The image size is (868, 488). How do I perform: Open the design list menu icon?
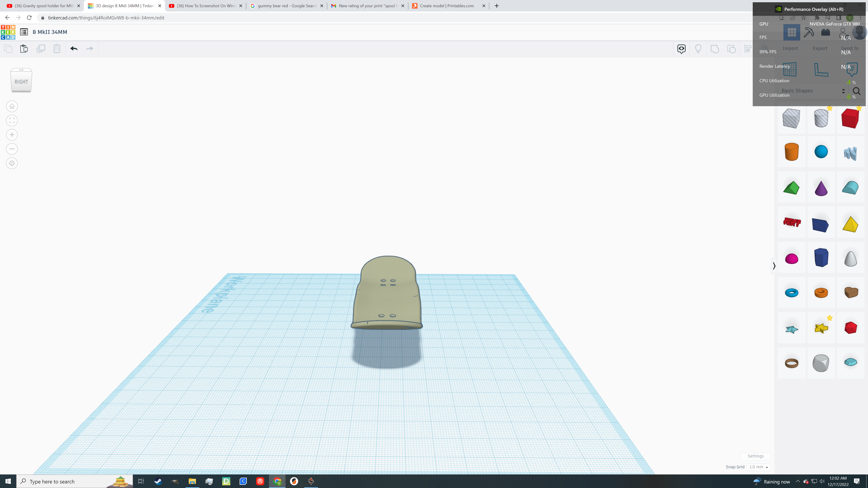coord(24,32)
